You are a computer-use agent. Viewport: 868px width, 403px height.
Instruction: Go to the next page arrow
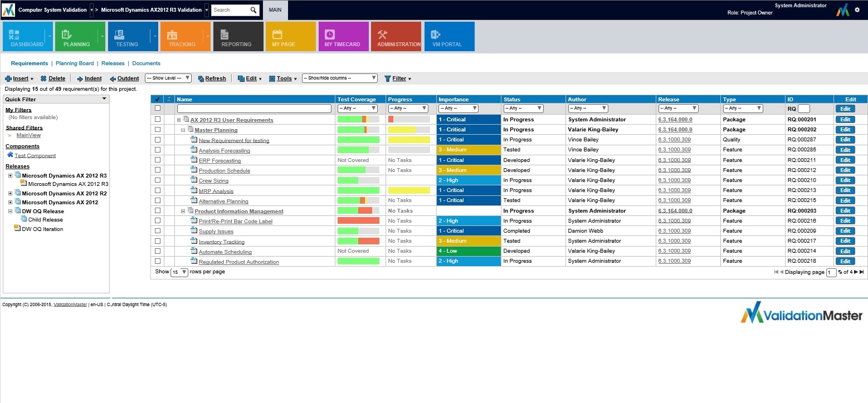pyautogui.click(x=856, y=272)
